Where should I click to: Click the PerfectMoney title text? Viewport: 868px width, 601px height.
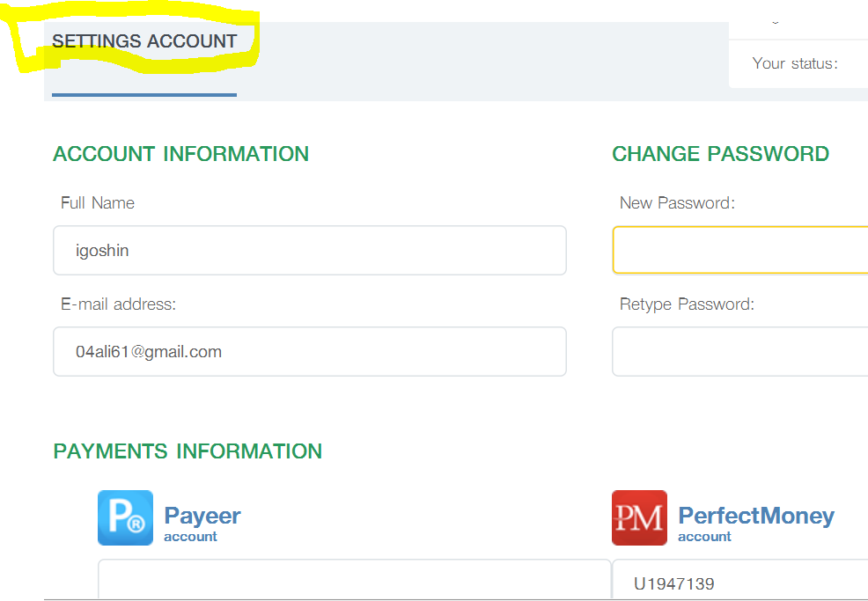point(756,516)
